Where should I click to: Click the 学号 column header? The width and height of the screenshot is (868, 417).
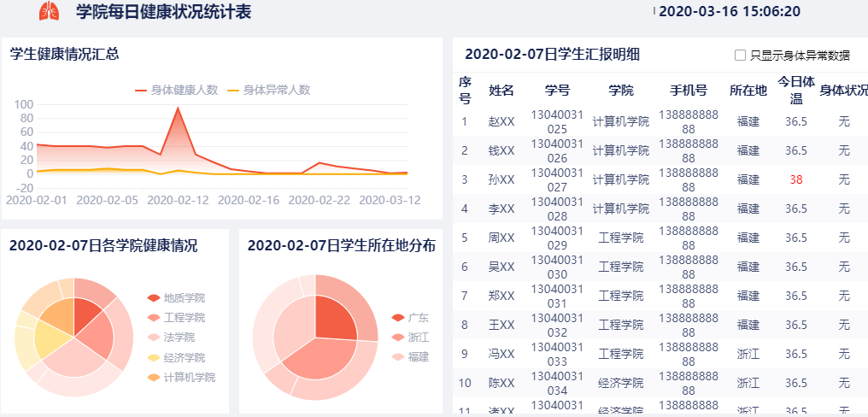[557, 91]
